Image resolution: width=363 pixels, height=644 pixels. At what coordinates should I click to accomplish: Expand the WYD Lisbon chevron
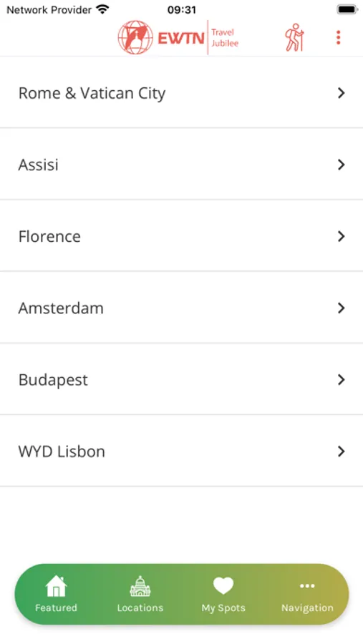342,452
